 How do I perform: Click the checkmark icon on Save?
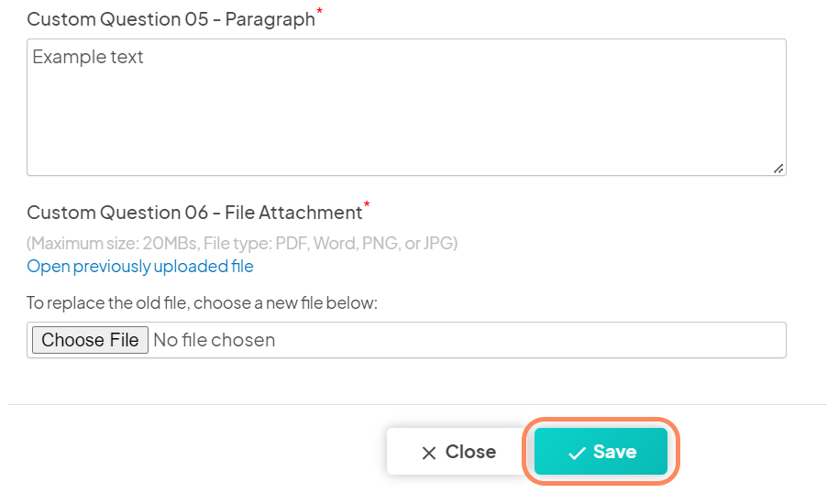(577, 453)
